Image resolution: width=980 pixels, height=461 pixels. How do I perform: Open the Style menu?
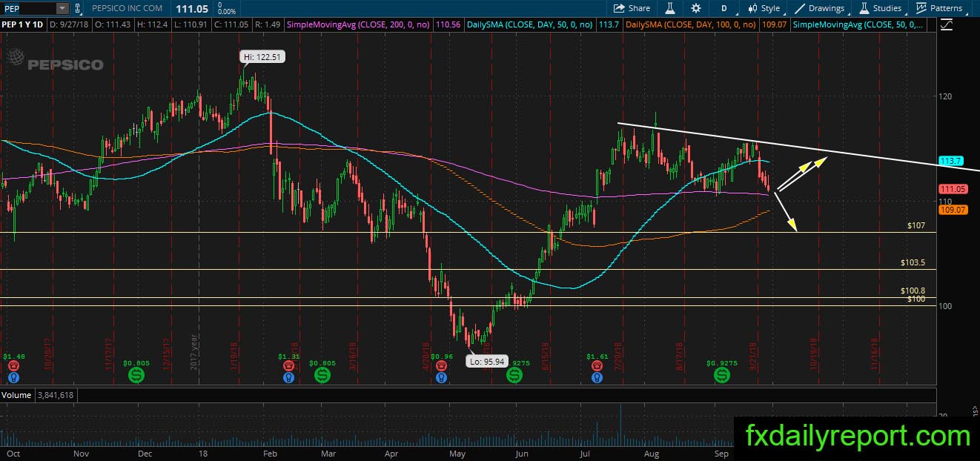(764, 8)
